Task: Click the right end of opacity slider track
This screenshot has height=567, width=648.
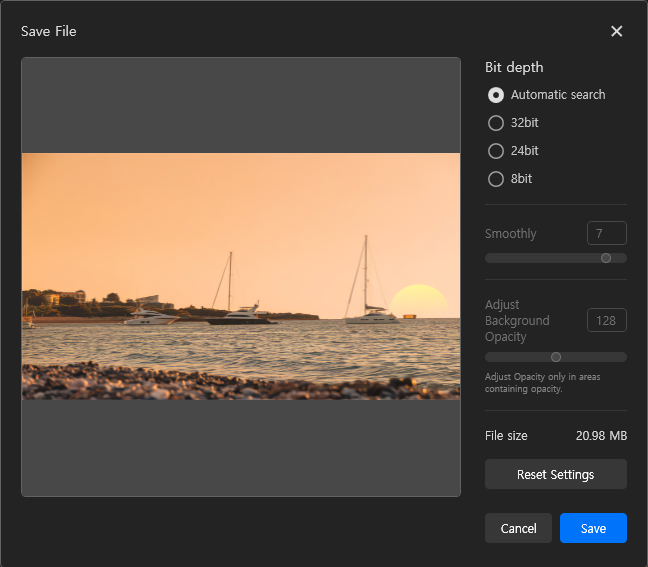Action: 622,357
